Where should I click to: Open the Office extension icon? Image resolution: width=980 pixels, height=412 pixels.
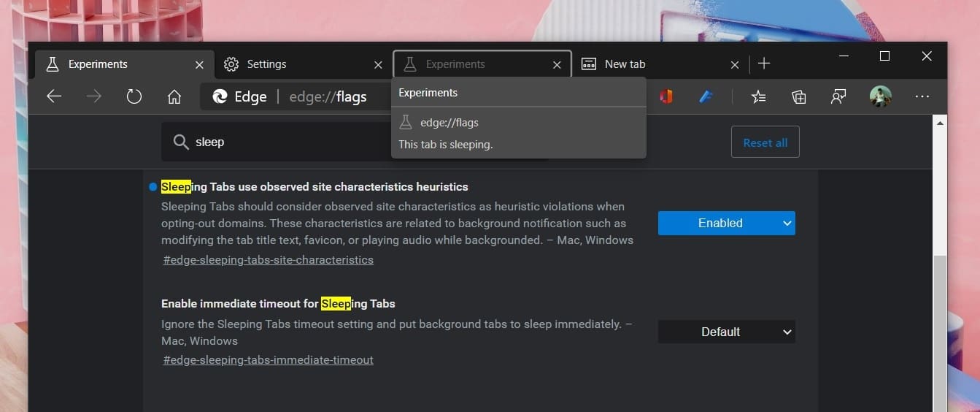(665, 96)
